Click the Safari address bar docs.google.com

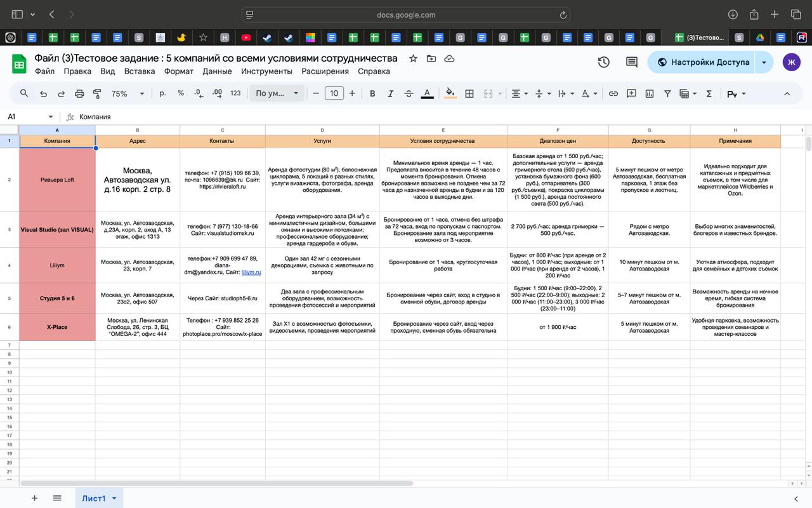406,15
